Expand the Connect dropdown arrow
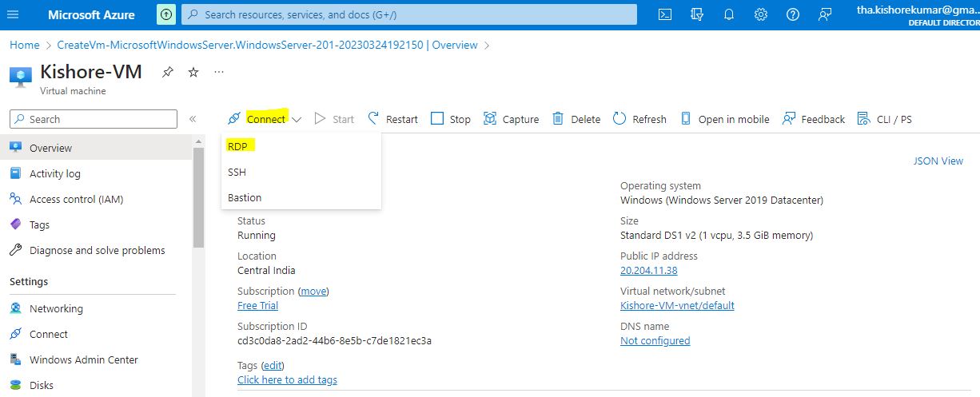 coord(297,120)
